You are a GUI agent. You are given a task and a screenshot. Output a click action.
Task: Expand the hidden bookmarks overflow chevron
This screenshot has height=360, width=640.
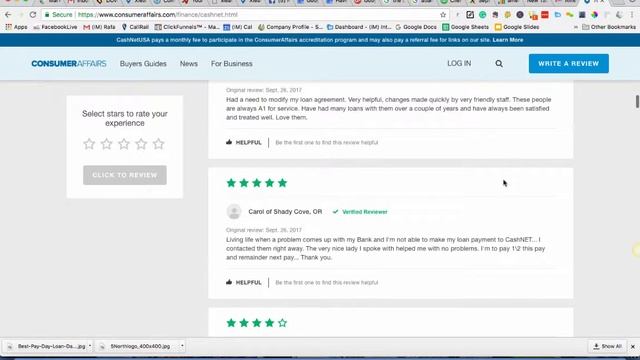[x=576, y=27]
